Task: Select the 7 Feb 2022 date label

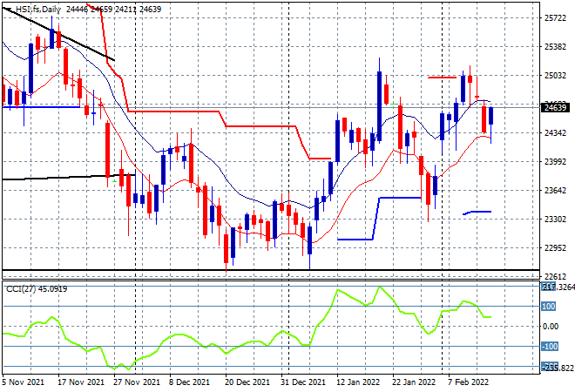Action: point(468,382)
